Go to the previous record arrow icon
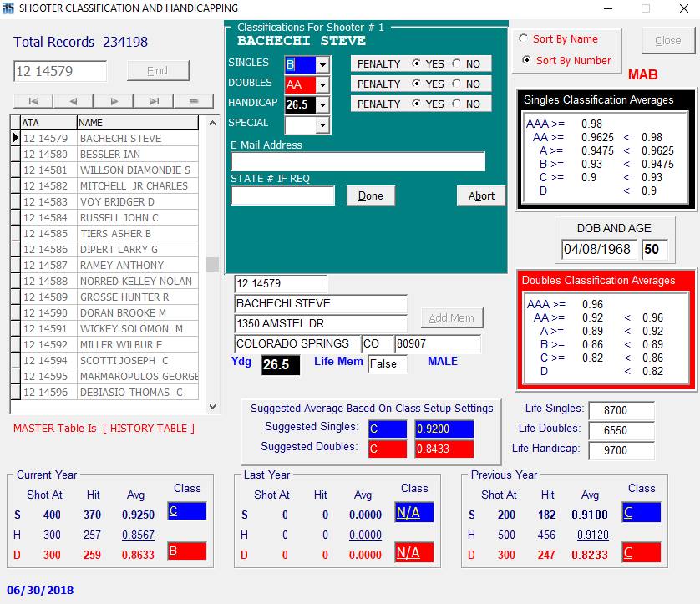 click(x=74, y=100)
